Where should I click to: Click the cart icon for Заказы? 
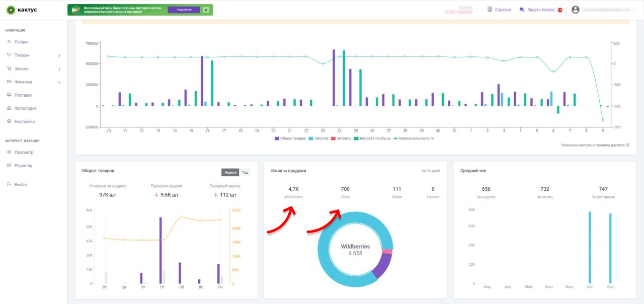click(9, 69)
